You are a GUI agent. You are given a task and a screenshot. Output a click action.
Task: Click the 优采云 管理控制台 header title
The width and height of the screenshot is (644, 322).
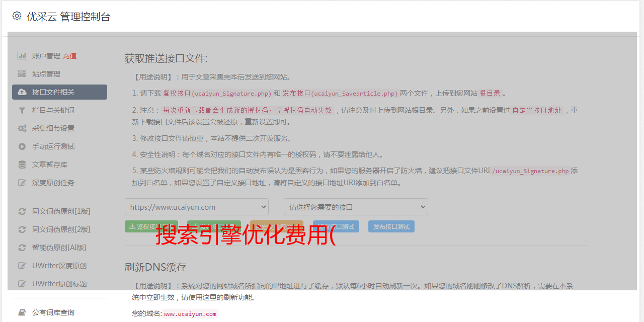coord(68,17)
